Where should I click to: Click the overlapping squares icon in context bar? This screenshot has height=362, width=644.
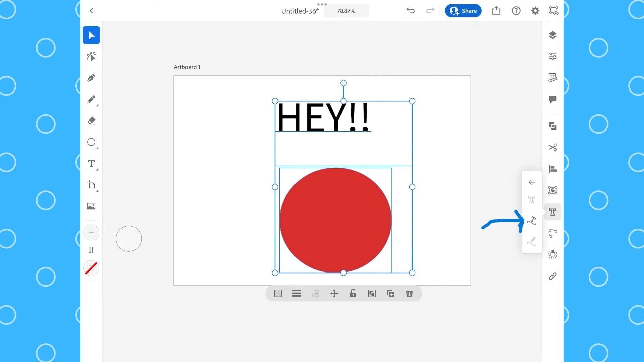click(x=372, y=294)
